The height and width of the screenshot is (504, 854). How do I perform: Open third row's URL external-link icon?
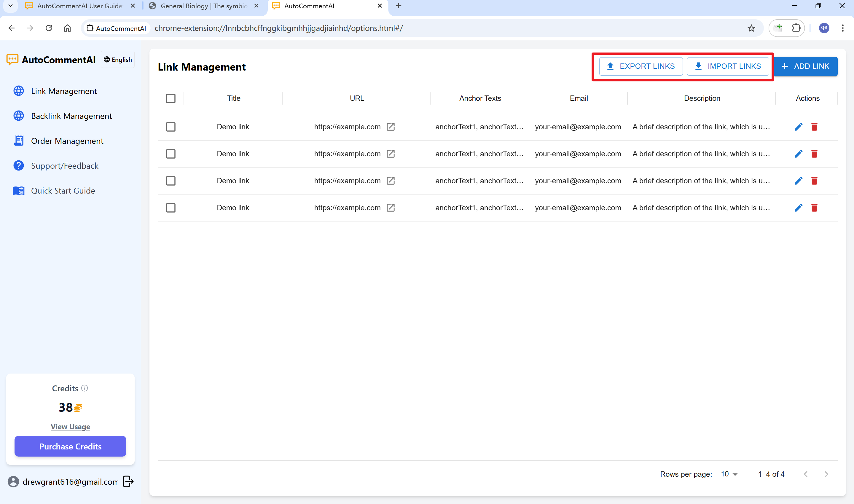(x=391, y=181)
